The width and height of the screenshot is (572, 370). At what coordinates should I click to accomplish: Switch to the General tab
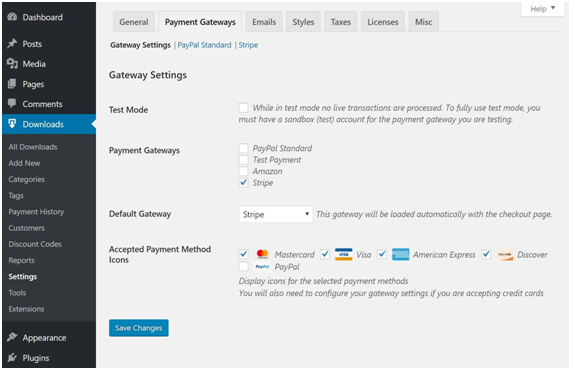coord(134,22)
